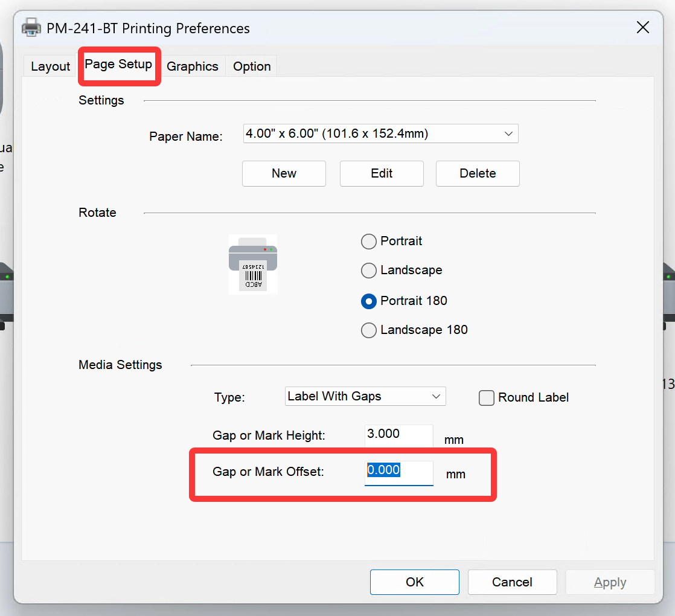Select the Portrait orientation option
Image resolution: width=675 pixels, height=616 pixels.
coord(369,242)
